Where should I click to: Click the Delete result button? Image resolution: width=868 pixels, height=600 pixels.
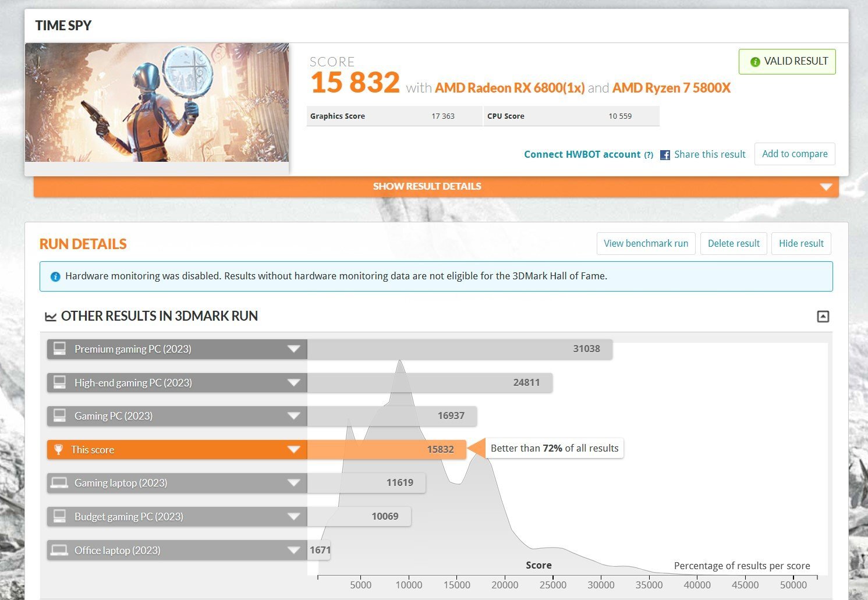[734, 243]
